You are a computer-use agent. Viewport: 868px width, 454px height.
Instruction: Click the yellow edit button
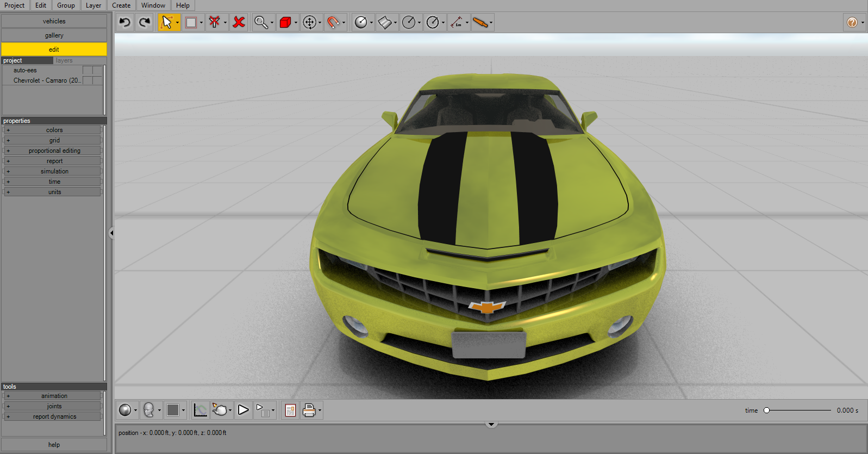(x=54, y=49)
